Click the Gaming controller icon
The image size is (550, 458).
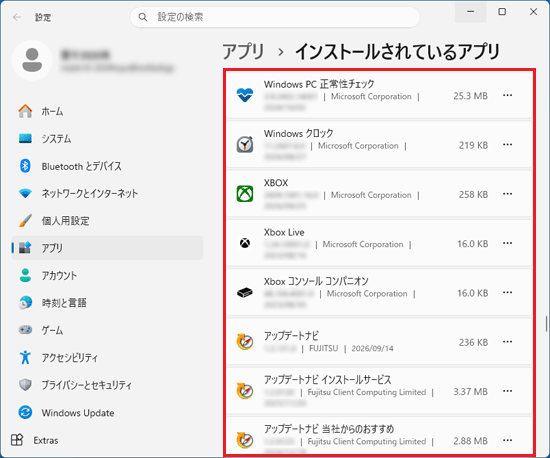pyautogui.click(x=25, y=330)
